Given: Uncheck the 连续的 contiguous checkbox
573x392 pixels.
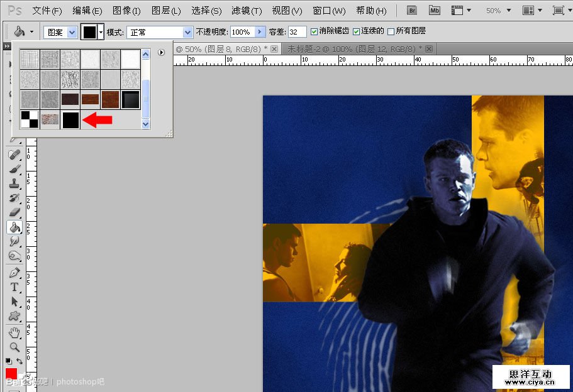Looking at the screenshot, I should click(x=357, y=31).
